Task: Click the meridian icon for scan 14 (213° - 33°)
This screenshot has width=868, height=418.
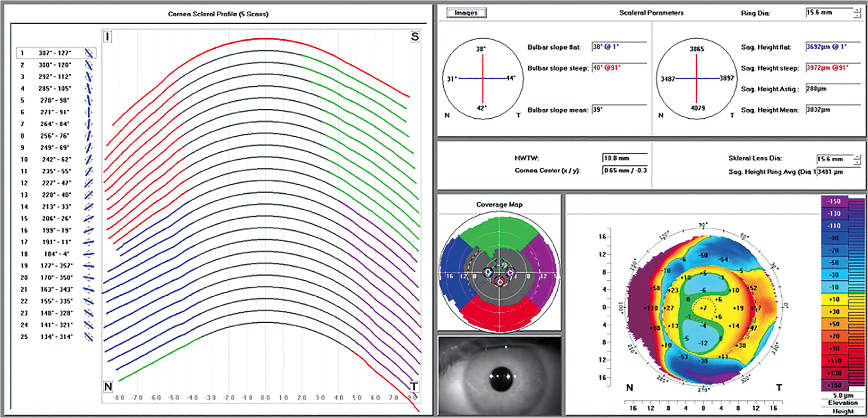Action: [89, 207]
